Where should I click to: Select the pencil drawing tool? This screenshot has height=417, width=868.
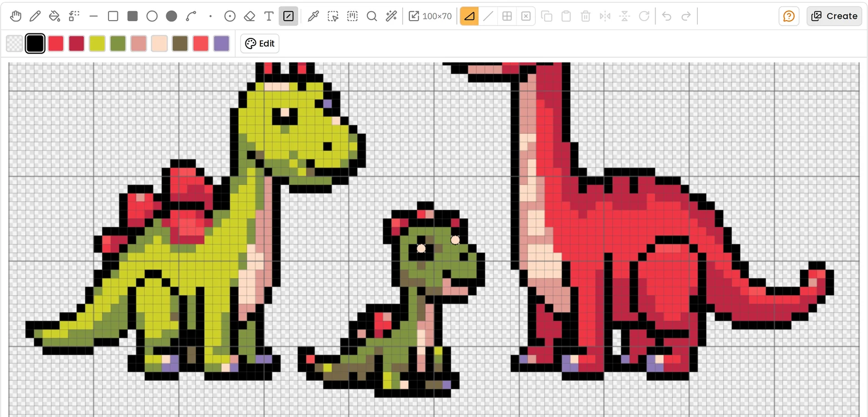coord(35,16)
